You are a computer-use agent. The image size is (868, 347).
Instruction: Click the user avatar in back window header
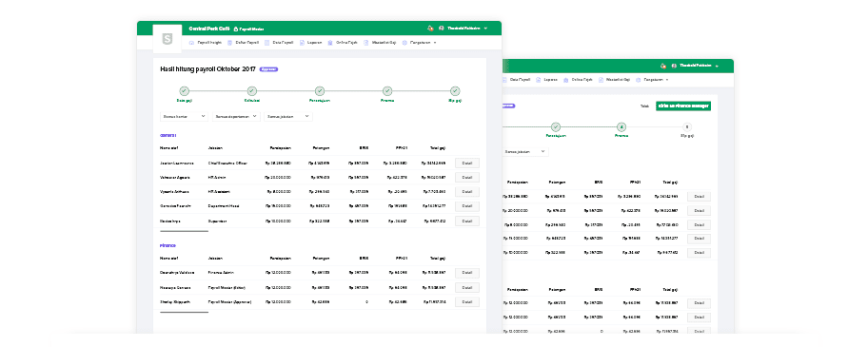(x=674, y=66)
